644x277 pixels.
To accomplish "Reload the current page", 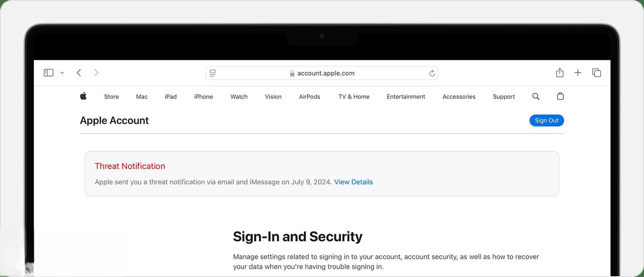I will [x=432, y=73].
